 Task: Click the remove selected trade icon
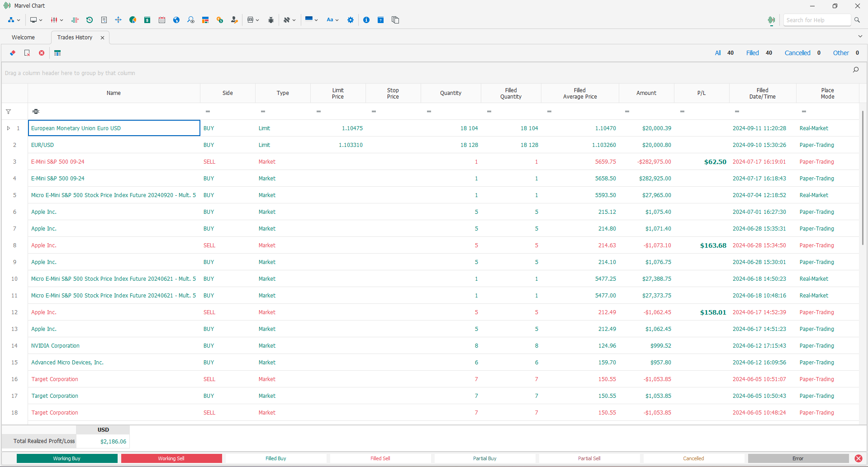coord(27,53)
